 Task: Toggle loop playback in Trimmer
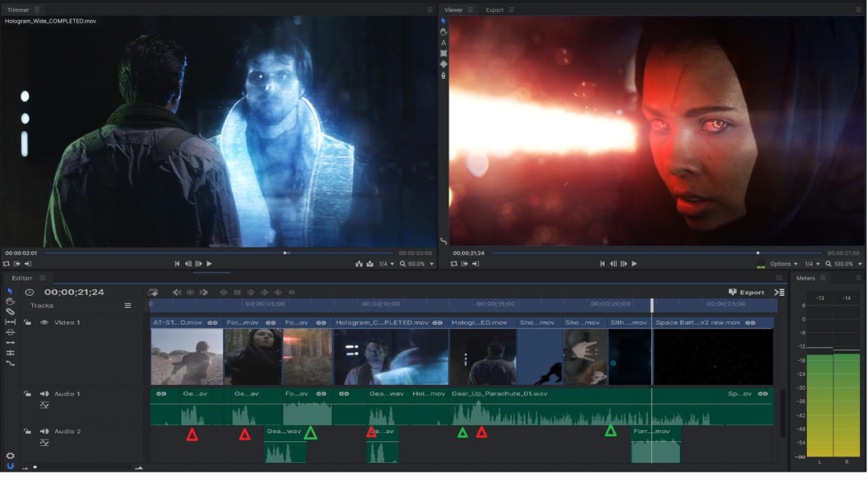[6, 264]
